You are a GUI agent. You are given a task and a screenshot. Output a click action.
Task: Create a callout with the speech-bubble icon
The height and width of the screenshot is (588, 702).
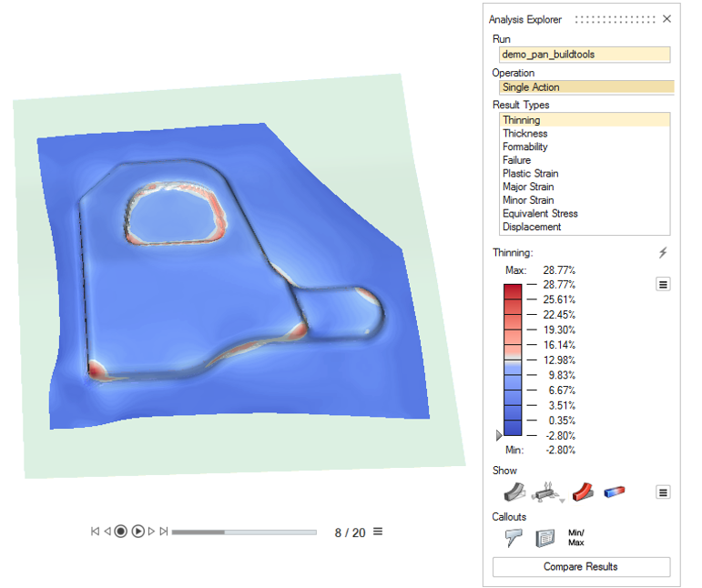[x=514, y=538]
